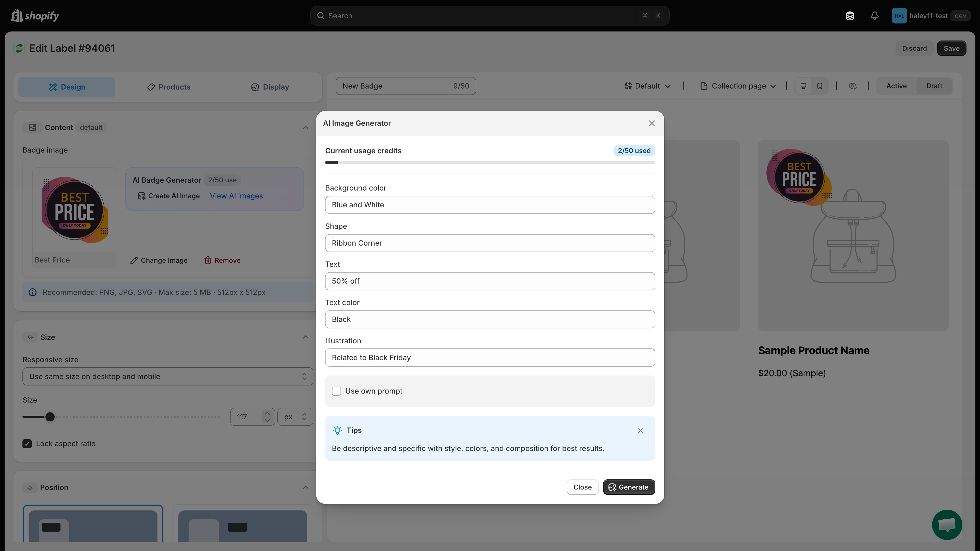Select desktop preview icon

(803, 86)
